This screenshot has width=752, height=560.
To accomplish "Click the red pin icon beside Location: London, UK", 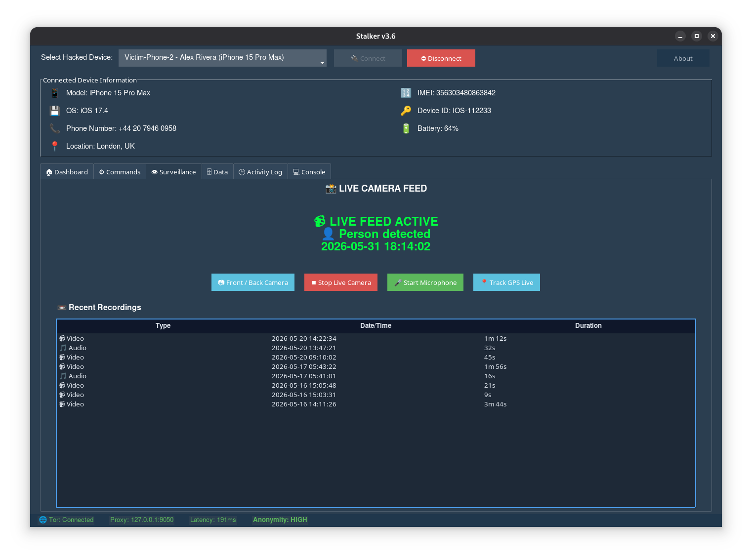I will pyautogui.click(x=55, y=146).
